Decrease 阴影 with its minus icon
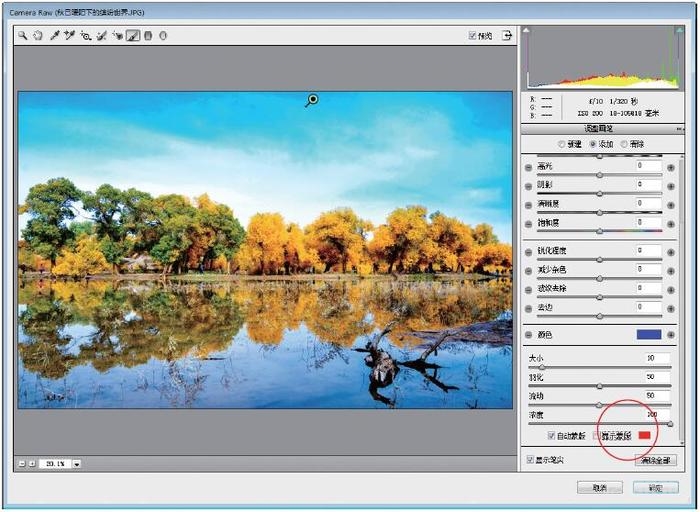 (529, 186)
